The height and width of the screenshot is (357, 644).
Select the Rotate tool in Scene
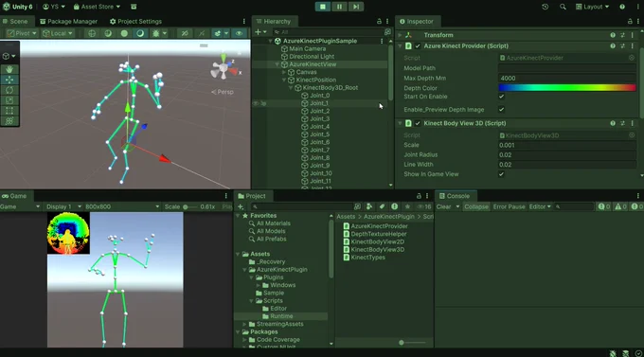pos(9,90)
